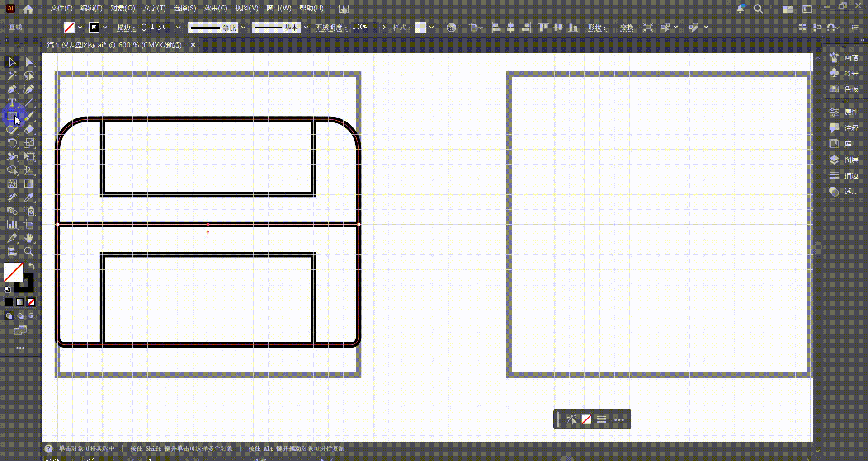This screenshot has height=461, width=868.
Task: Change the screen mode
Action: (20, 330)
